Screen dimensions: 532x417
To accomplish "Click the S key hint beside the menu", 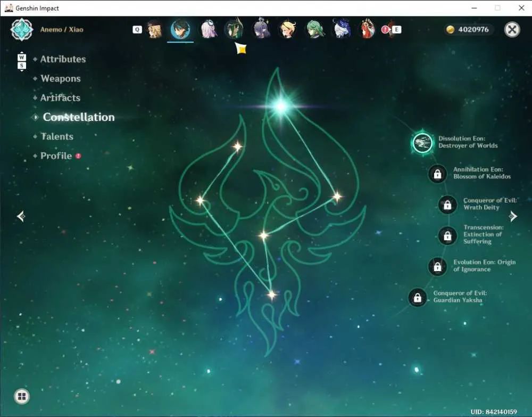I will click(22, 65).
